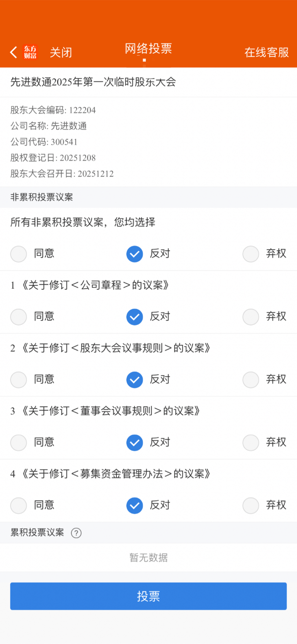Choose 反对 for all non-cumulative proposals
The height and width of the screenshot is (644, 297).
pyautogui.click(x=135, y=254)
